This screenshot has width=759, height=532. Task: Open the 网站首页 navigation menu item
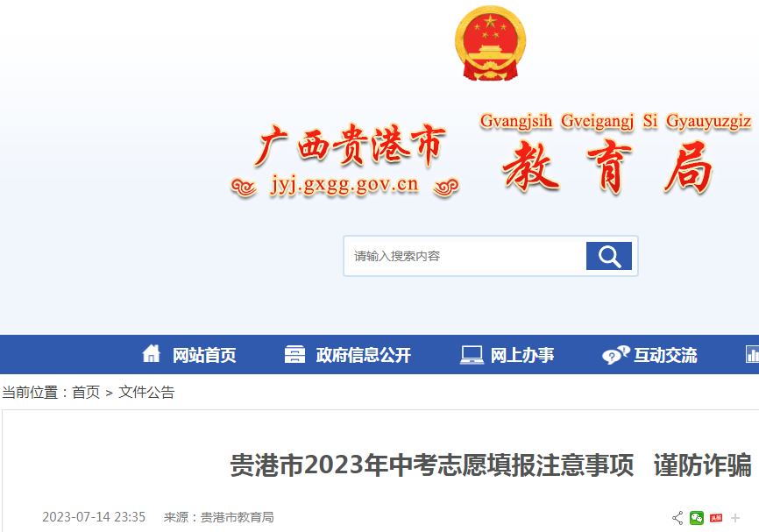[x=204, y=355]
